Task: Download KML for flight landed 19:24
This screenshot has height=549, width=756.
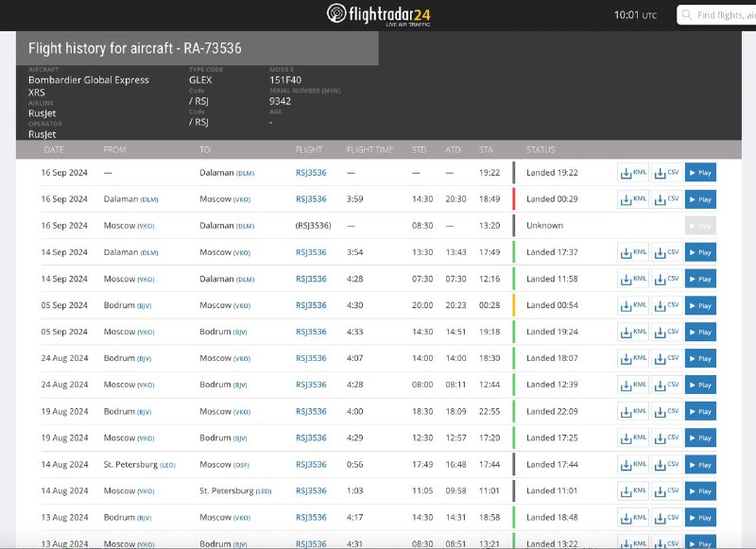Action: tap(633, 332)
